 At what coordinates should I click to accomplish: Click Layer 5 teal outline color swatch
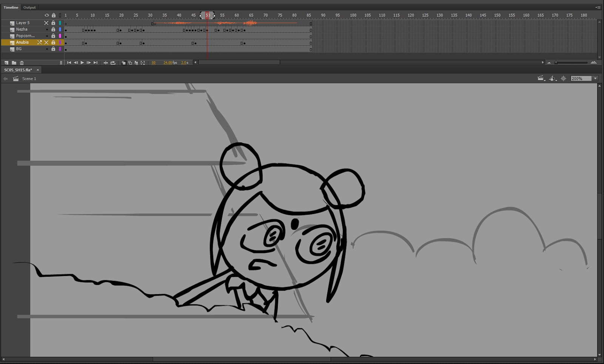(x=60, y=23)
